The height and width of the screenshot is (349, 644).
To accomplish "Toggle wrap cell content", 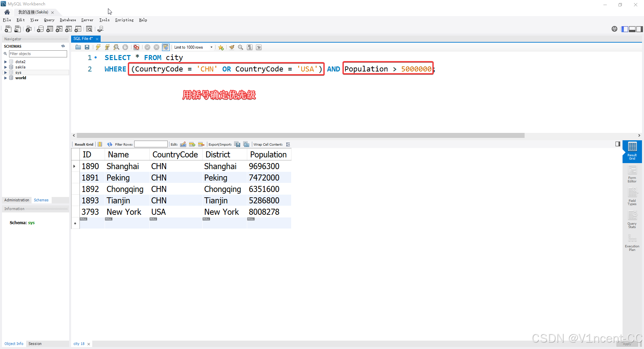I will [288, 144].
